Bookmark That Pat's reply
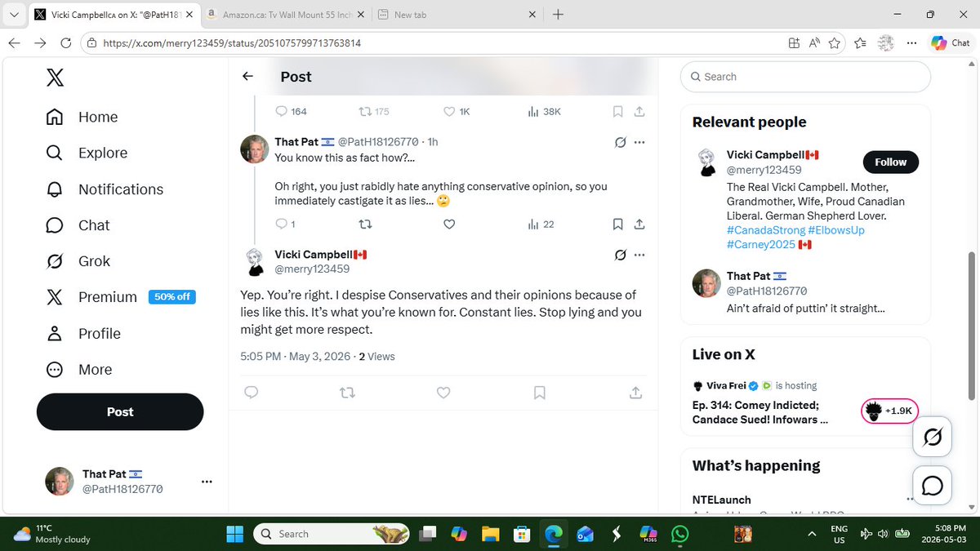Screen dimensions: 980x551 618,224
